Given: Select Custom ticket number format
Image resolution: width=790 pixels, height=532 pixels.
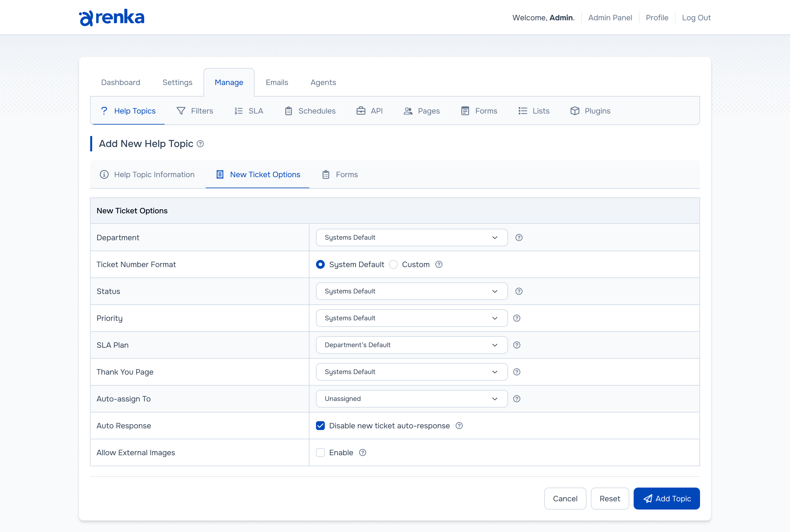Looking at the screenshot, I should (393, 264).
